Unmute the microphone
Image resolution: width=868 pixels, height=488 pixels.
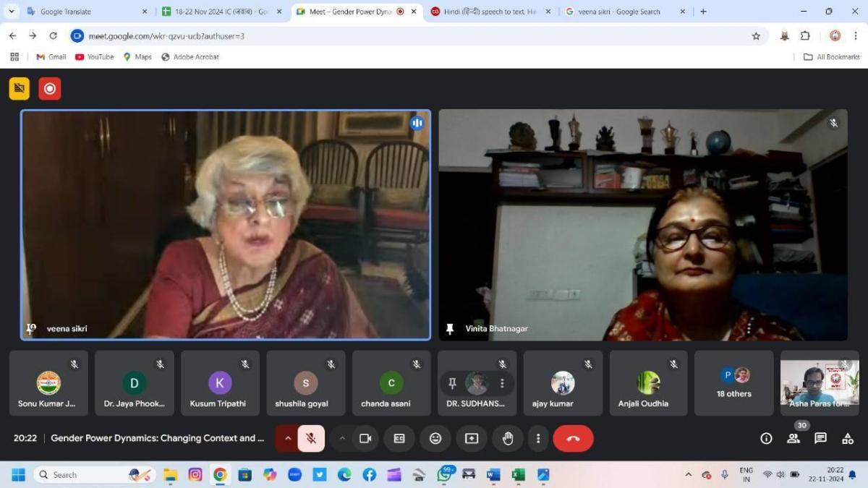(311, 438)
